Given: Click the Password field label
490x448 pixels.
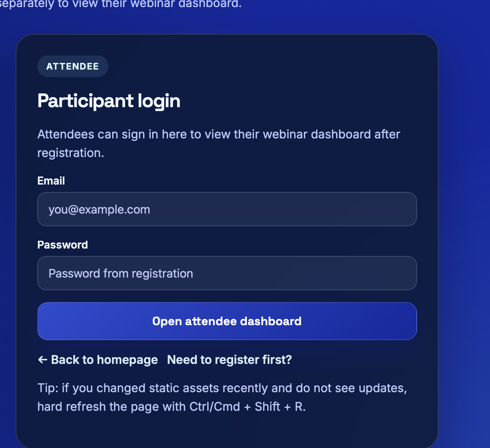Looking at the screenshot, I should click(x=63, y=245).
